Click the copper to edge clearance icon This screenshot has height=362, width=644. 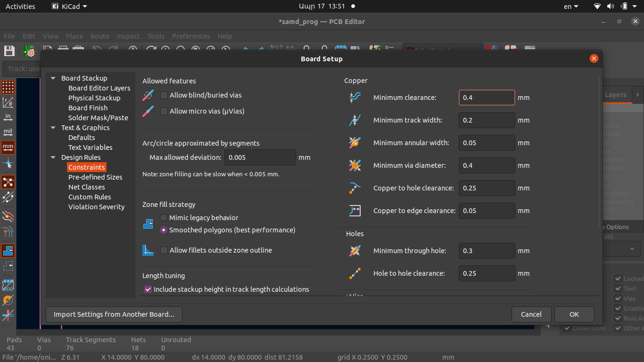(355, 211)
